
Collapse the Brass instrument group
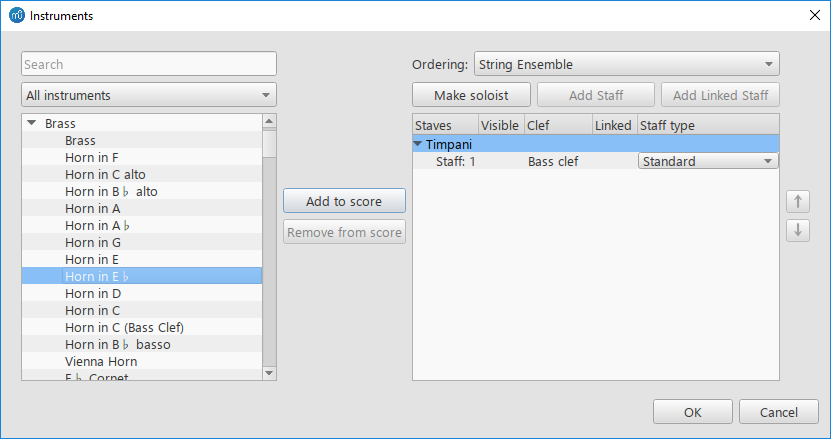32,124
